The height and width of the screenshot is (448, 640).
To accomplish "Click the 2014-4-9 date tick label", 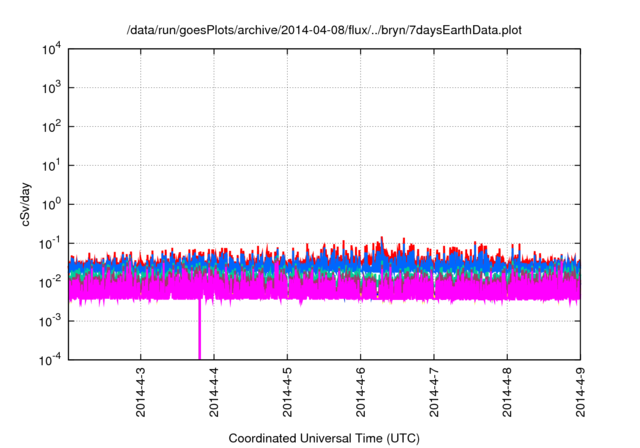I will click(580, 392).
